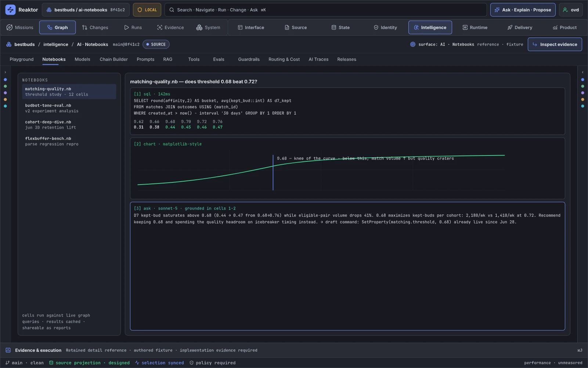The image size is (588, 368).
Task: Open the Evidence view
Action: [x=170, y=28]
